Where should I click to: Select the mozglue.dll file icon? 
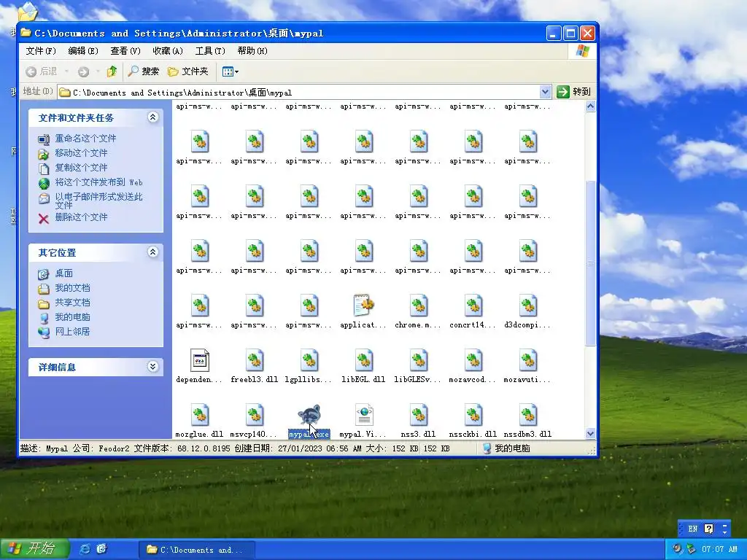(x=200, y=415)
